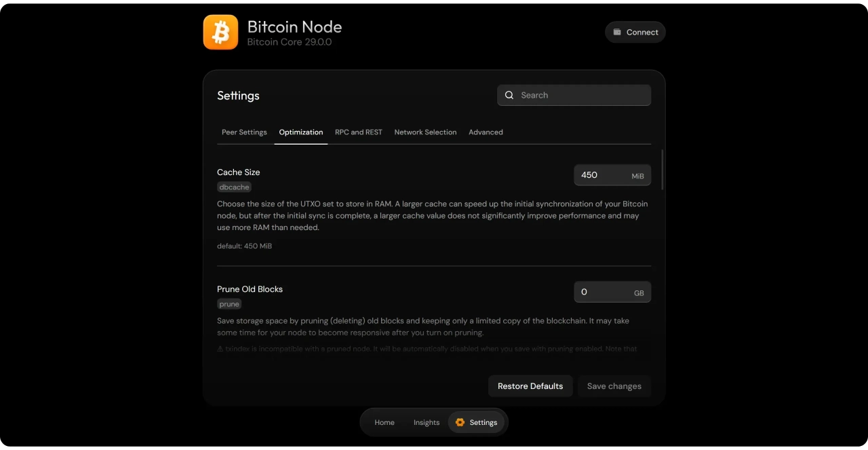Switch to the Peer Settings tab
The height and width of the screenshot is (450, 868).
[244, 132]
